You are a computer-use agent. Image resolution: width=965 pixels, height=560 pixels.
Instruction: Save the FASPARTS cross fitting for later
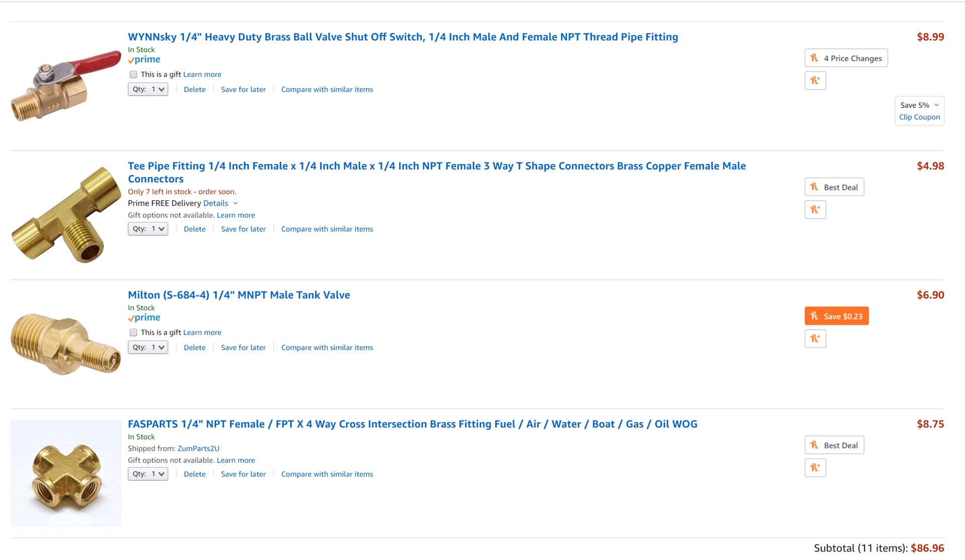tap(243, 474)
